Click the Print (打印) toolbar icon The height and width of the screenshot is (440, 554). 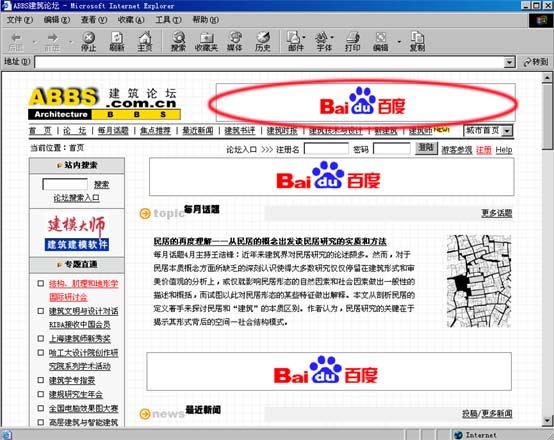click(353, 41)
